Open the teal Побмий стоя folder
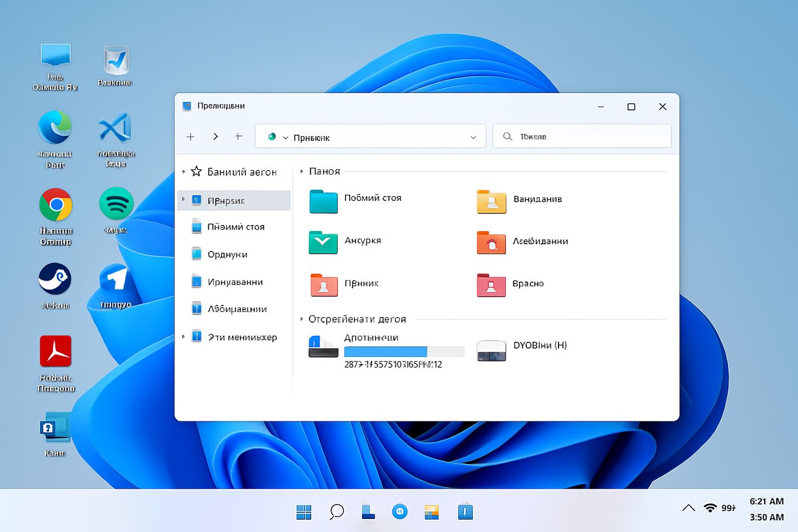 coord(324,201)
